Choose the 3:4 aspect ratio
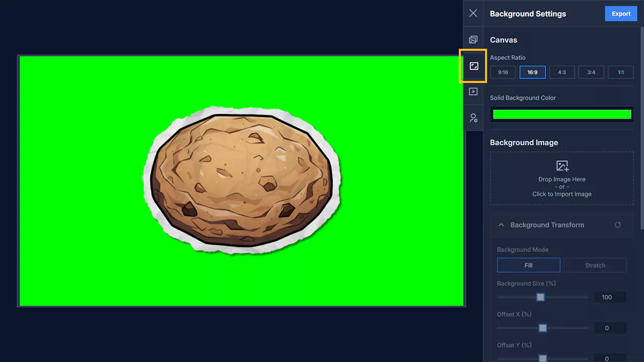This screenshot has height=362, width=644. click(591, 72)
